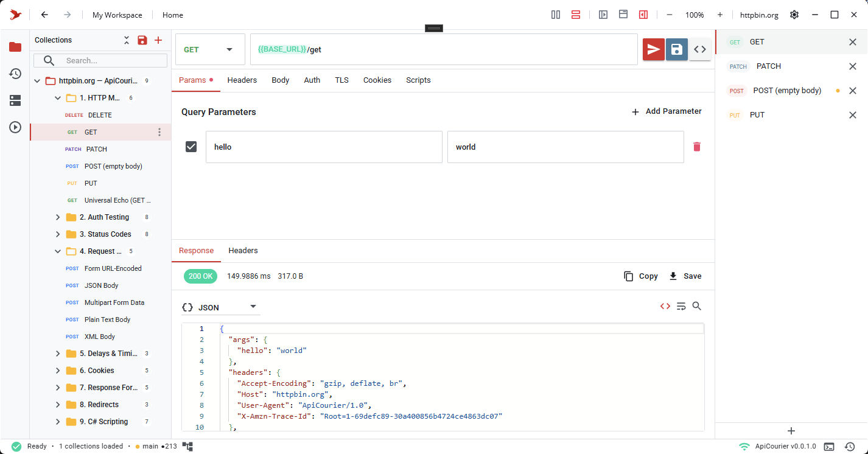Click the collections Search field
The image size is (868, 454).
(100, 60)
